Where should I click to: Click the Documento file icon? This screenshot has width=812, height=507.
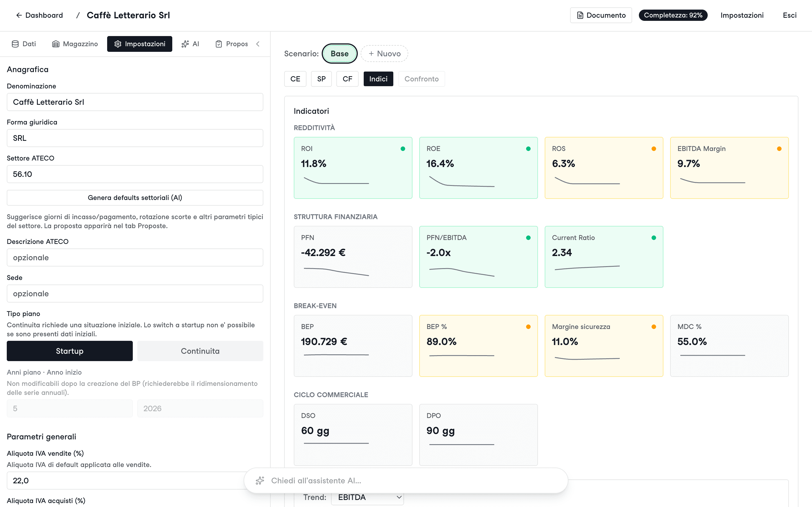580,15
